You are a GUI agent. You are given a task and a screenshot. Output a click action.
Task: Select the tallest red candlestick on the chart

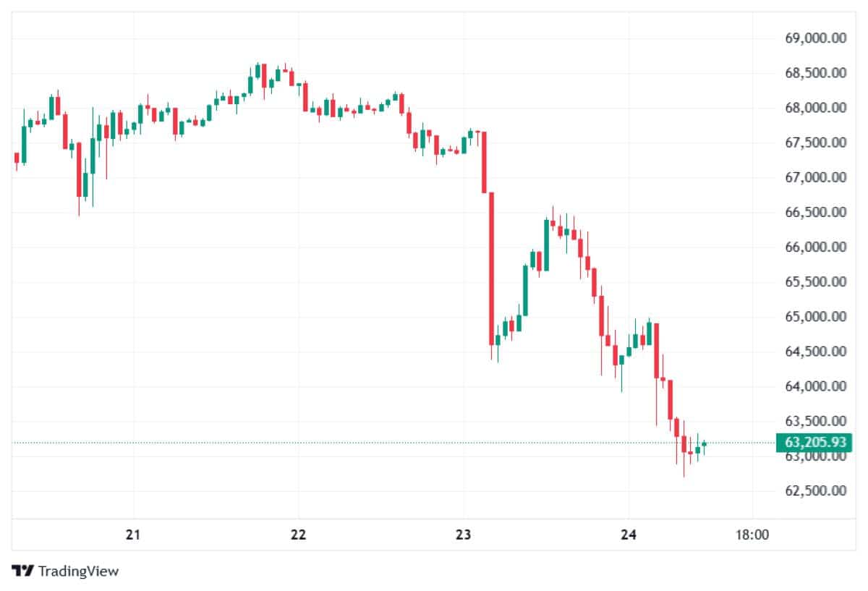coord(491,268)
